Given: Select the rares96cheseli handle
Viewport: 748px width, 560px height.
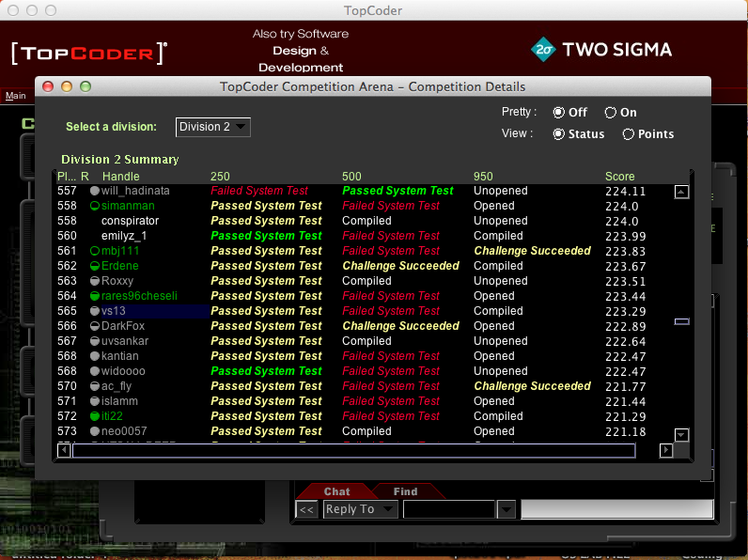Looking at the screenshot, I should (139, 296).
